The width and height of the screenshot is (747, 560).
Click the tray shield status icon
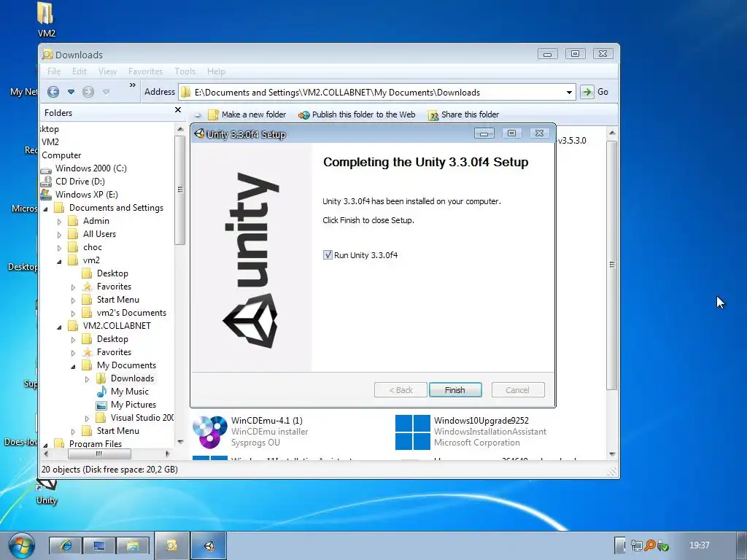662,545
